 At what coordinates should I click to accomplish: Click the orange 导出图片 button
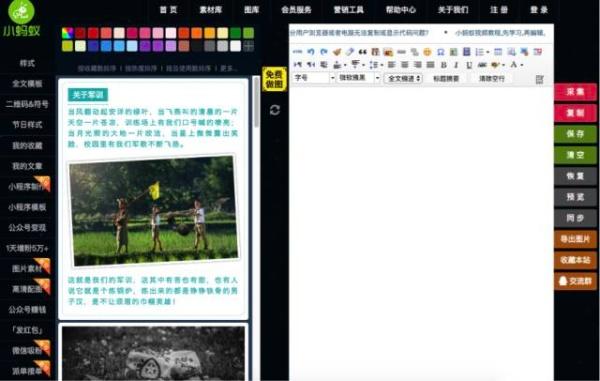575,239
